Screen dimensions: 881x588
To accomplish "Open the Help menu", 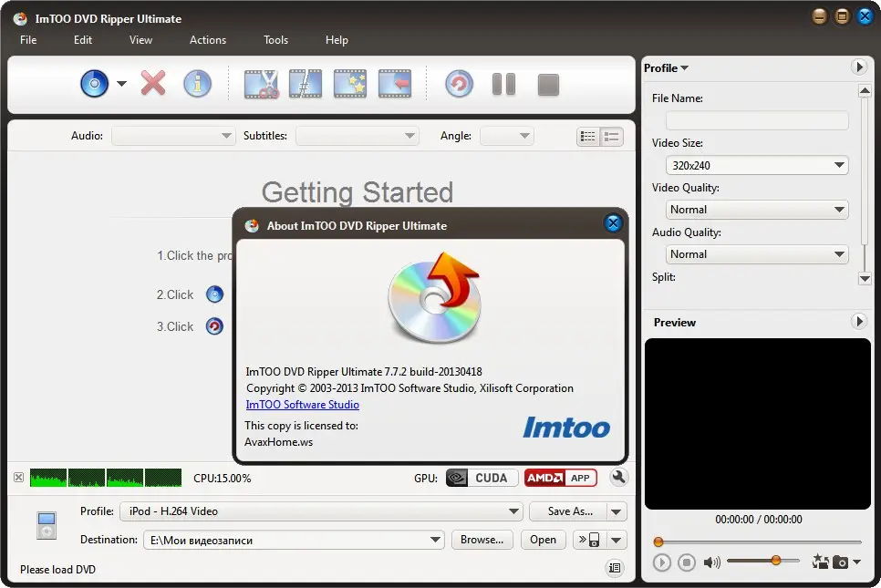I will coord(337,40).
